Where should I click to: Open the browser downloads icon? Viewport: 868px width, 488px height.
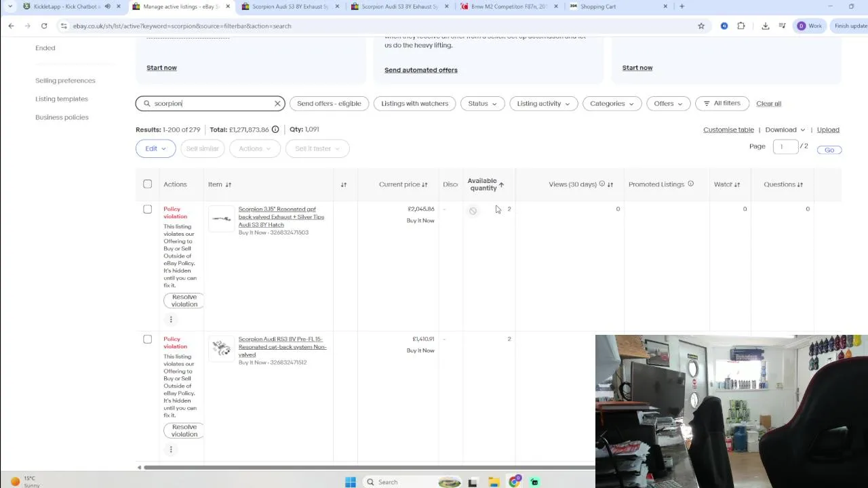(x=766, y=26)
